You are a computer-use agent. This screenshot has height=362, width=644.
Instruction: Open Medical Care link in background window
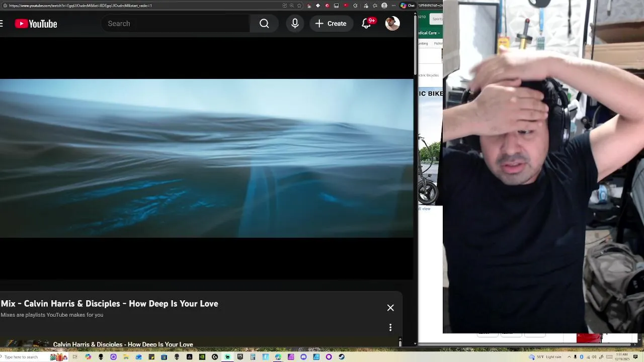pos(429,33)
